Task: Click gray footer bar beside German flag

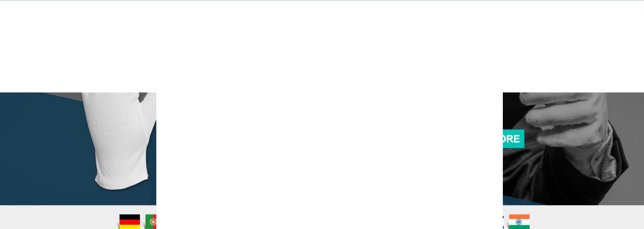Action: (x=57, y=217)
